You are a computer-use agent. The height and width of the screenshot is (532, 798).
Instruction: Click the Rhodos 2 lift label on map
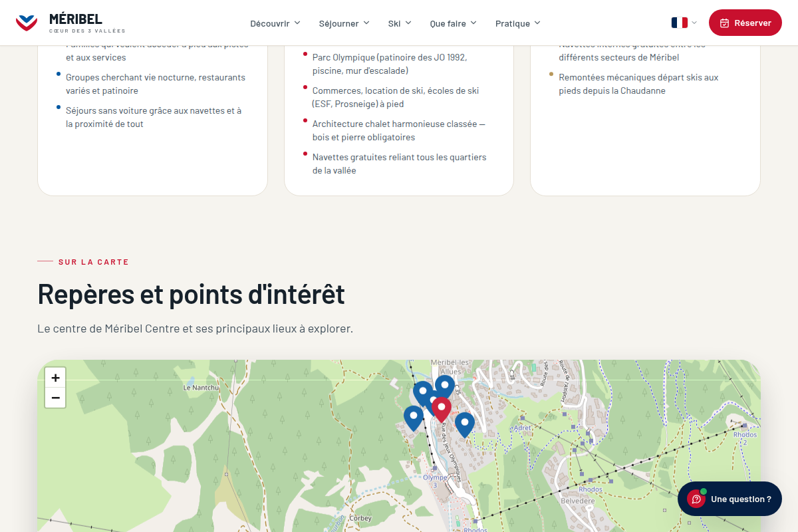745,438
